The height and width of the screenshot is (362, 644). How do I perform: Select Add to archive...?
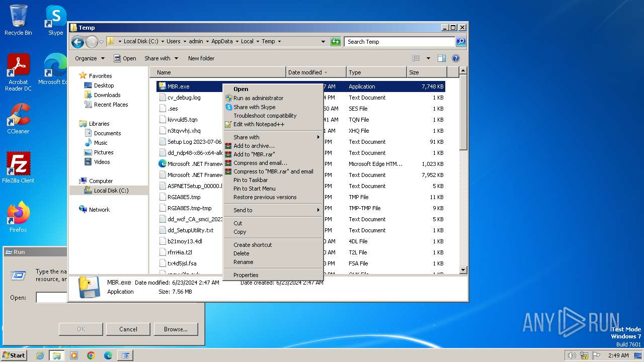pos(273,146)
